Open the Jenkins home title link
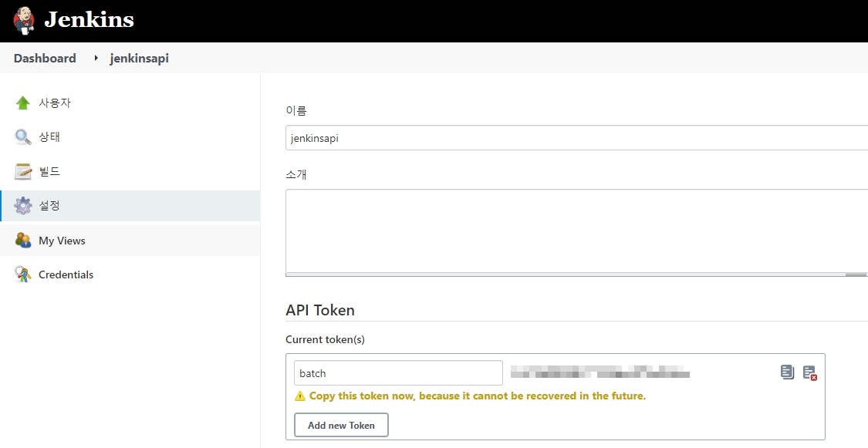This screenshot has height=448, width=868. point(90,20)
